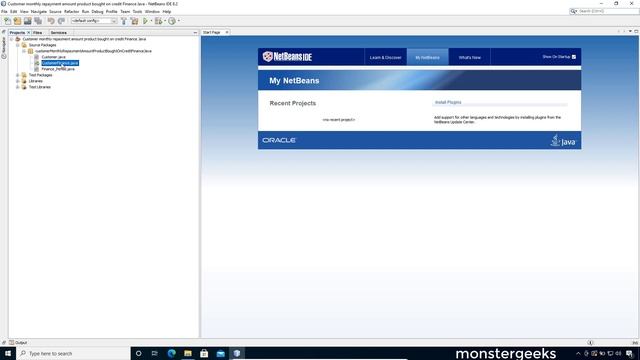
Task: Switch to the Services tab
Action: point(59,32)
